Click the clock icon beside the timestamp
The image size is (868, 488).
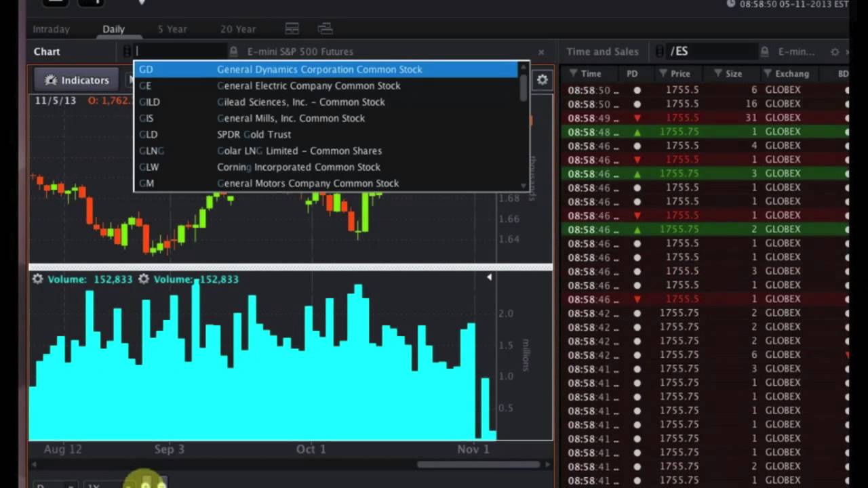click(730, 4)
